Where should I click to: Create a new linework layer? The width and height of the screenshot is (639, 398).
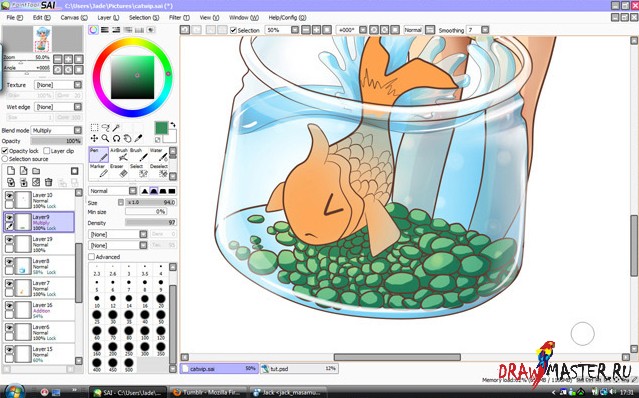click(24, 171)
